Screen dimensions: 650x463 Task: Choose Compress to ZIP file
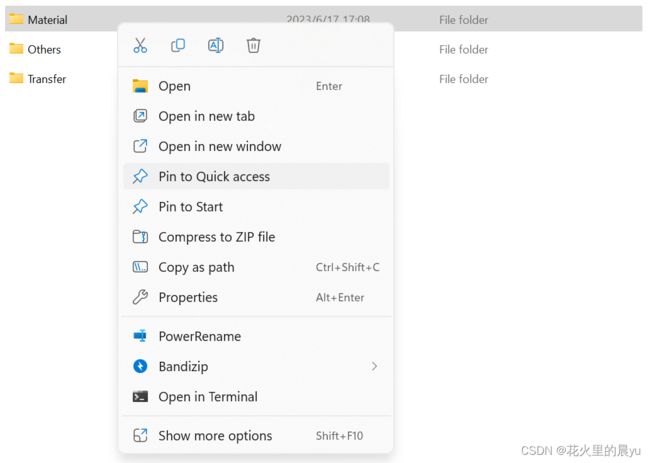point(256,237)
